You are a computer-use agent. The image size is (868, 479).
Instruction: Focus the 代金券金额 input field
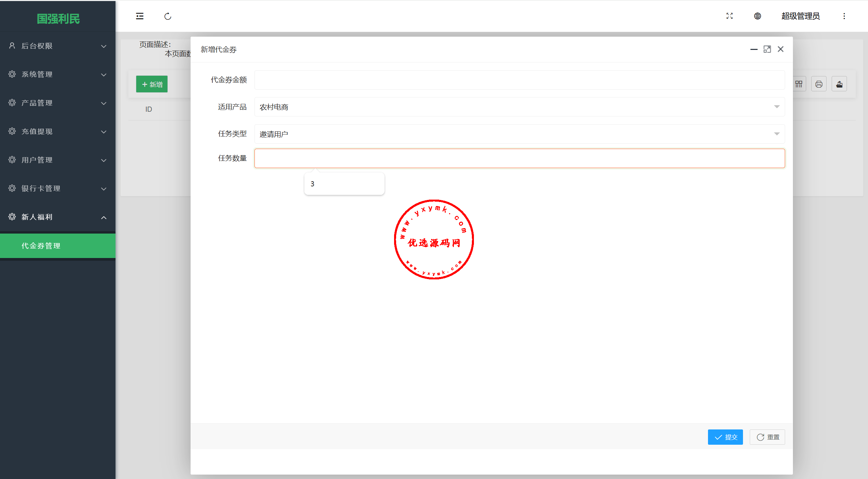point(519,80)
